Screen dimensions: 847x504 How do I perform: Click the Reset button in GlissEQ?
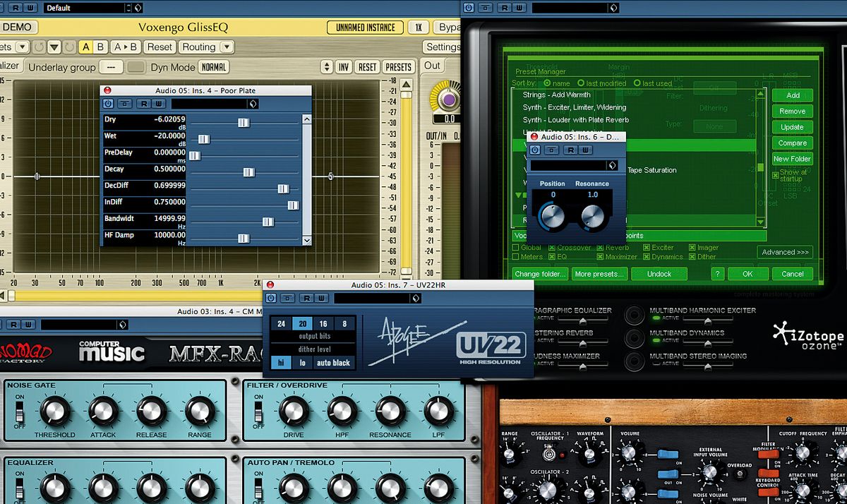(x=160, y=46)
